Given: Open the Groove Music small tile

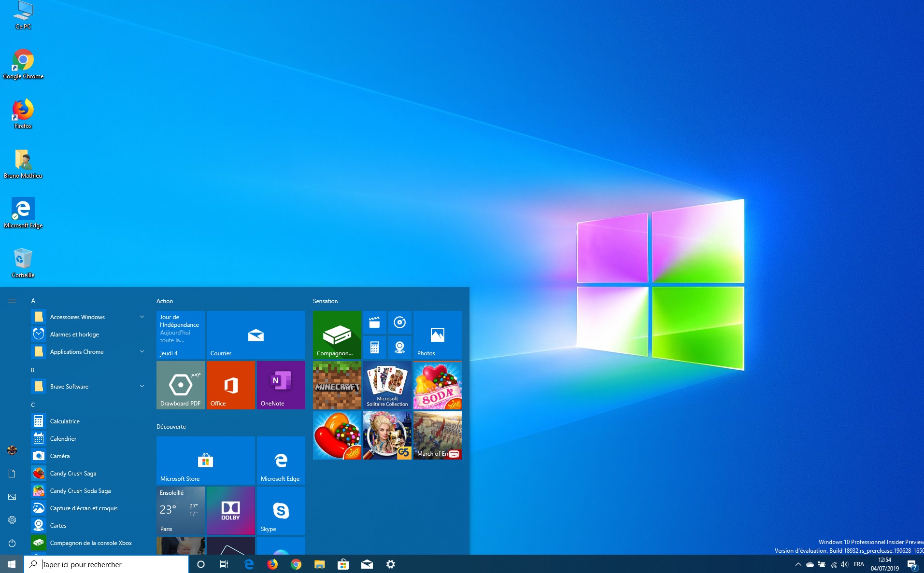Looking at the screenshot, I should click(x=400, y=322).
